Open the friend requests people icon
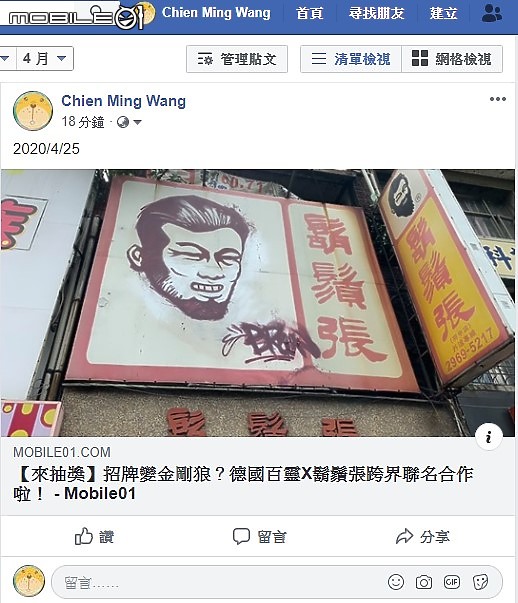518x603 pixels. pyautogui.click(x=491, y=13)
